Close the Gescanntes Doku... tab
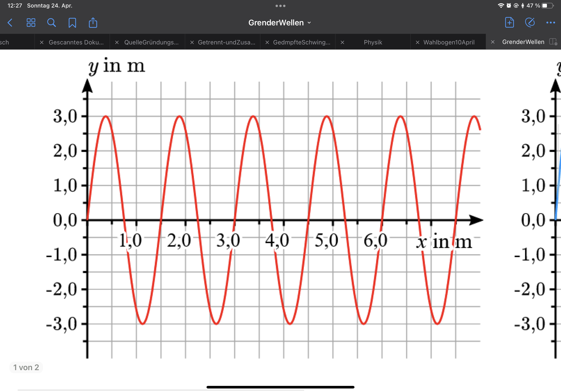 pyautogui.click(x=42, y=42)
